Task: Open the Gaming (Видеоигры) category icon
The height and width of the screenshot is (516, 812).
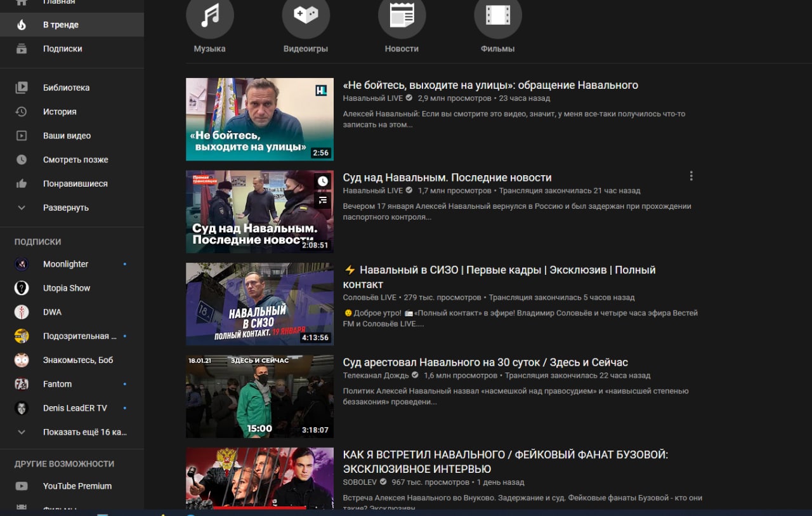Action: [306, 15]
